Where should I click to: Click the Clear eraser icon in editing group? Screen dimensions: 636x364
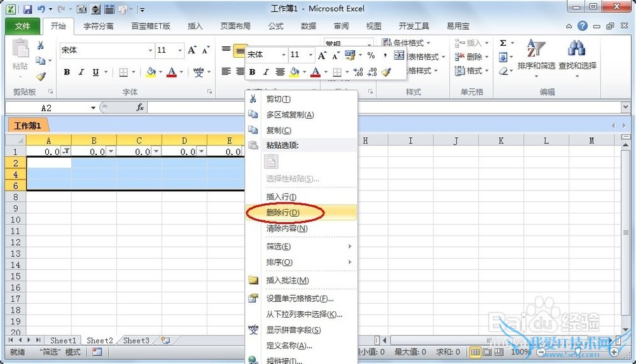[503, 71]
